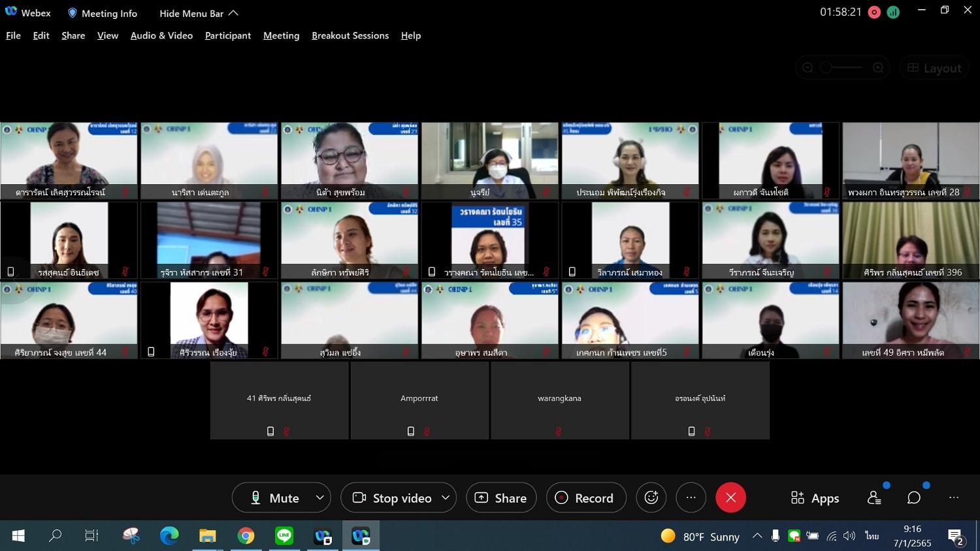
Task: Open panel options ellipsis at far right
Action: tap(954, 497)
